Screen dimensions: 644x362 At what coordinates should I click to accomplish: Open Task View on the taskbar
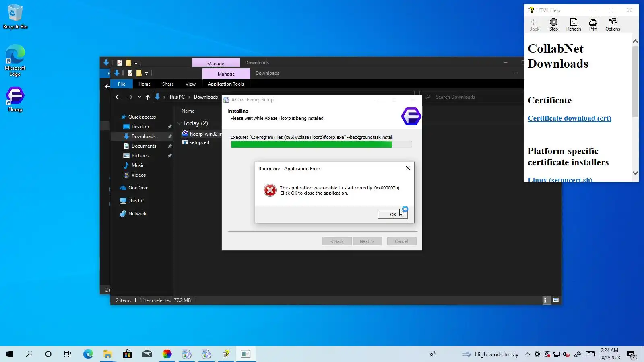68,354
